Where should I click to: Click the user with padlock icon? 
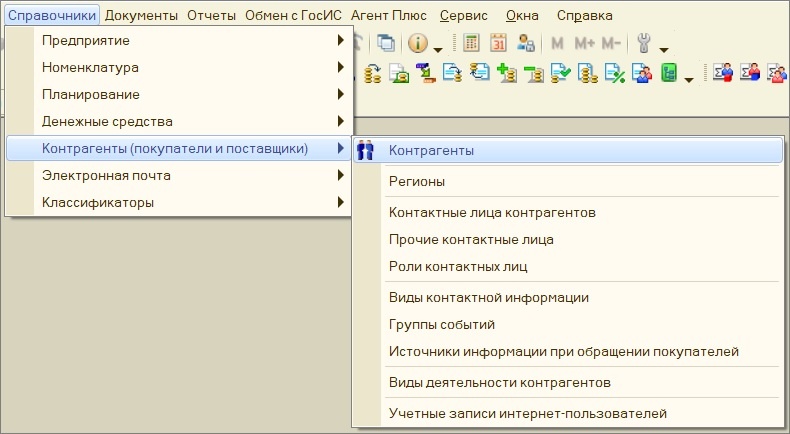[525, 43]
